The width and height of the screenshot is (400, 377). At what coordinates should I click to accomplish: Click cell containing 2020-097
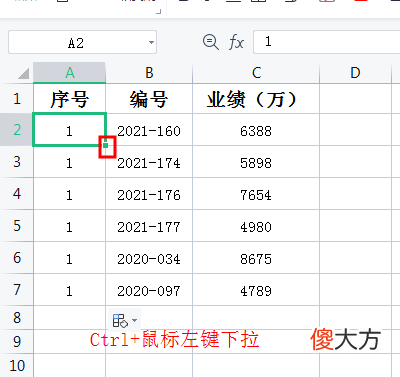click(x=149, y=290)
